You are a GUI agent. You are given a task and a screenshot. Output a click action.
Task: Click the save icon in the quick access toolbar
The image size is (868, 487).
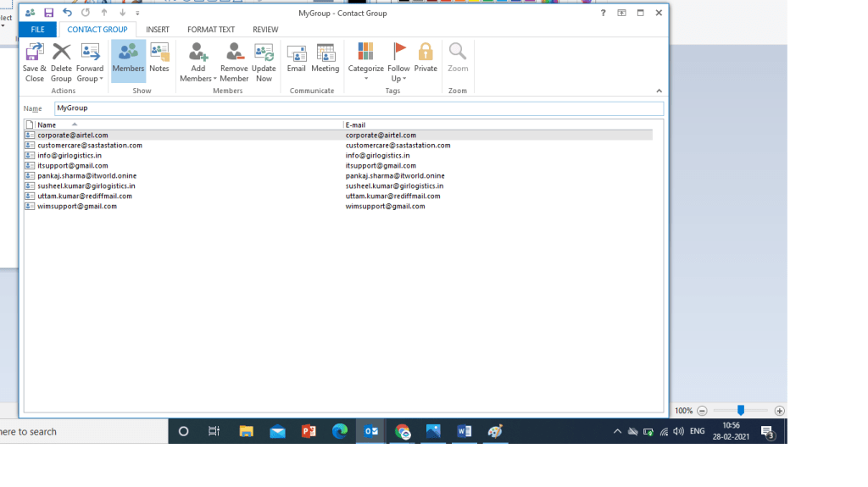pyautogui.click(x=48, y=13)
